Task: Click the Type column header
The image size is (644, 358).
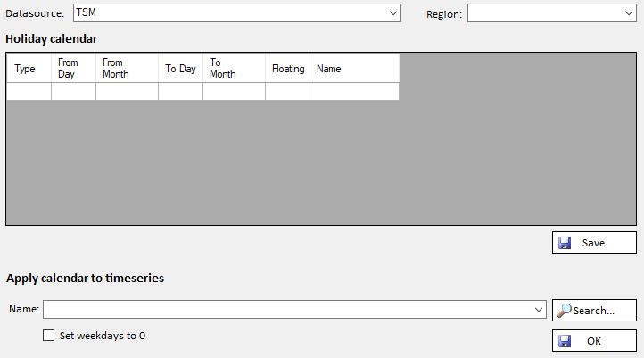Action: tap(29, 69)
